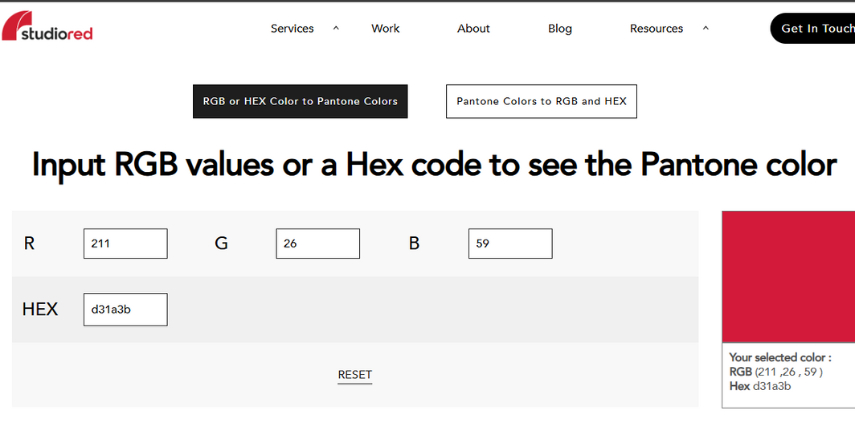The height and width of the screenshot is (425, 855).
Task: Select RGB or HEX Color to Pantone tab
Action: pyautogui.click(x=300, y=102)
